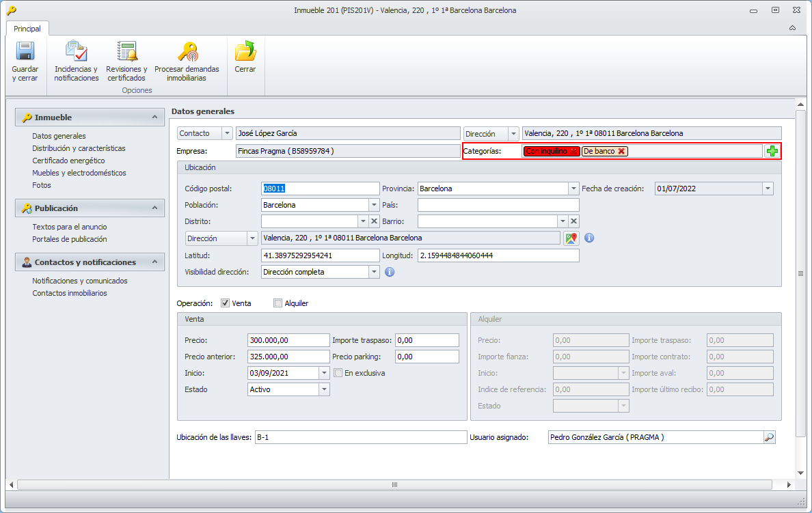
Task: Click the Guardar y cerrar save icon
Action: (25, 52)
